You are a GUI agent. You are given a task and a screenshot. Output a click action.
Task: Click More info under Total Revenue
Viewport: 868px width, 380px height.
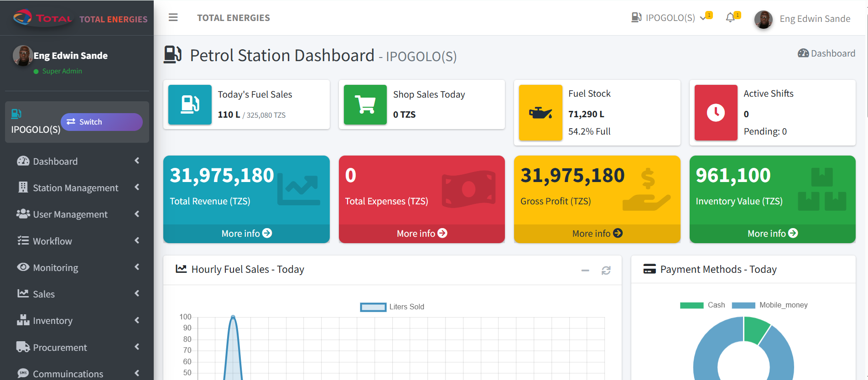(x=246, y=234)
